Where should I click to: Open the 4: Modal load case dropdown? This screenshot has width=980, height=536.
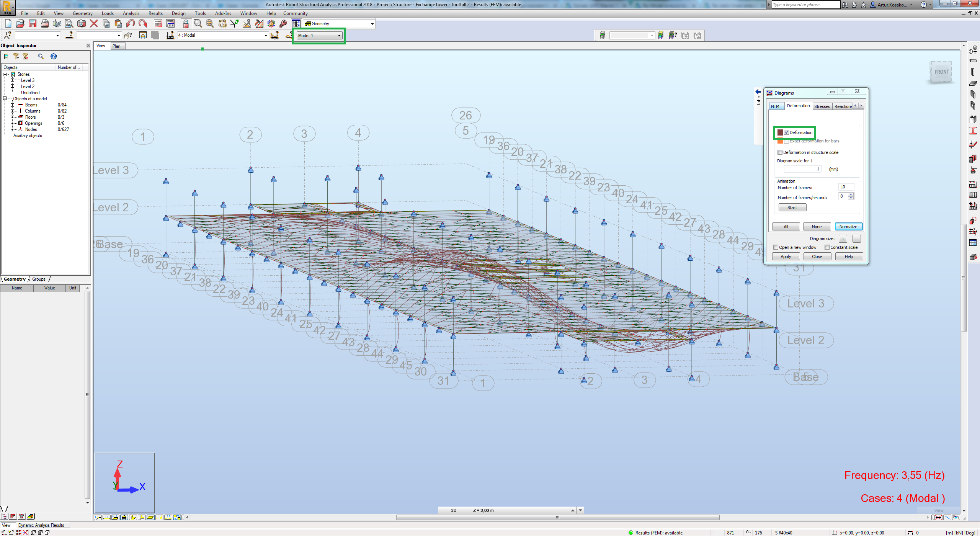point(265,35)
